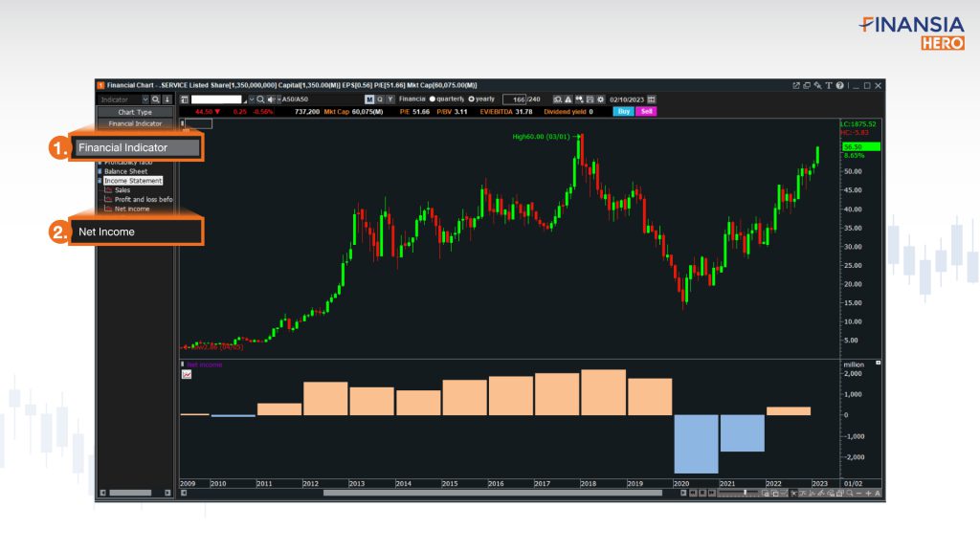Image resolution: width=980 pixels, height=551 pixels.
Task: Click the playback speed slider handle
Action: coord(745,493)
